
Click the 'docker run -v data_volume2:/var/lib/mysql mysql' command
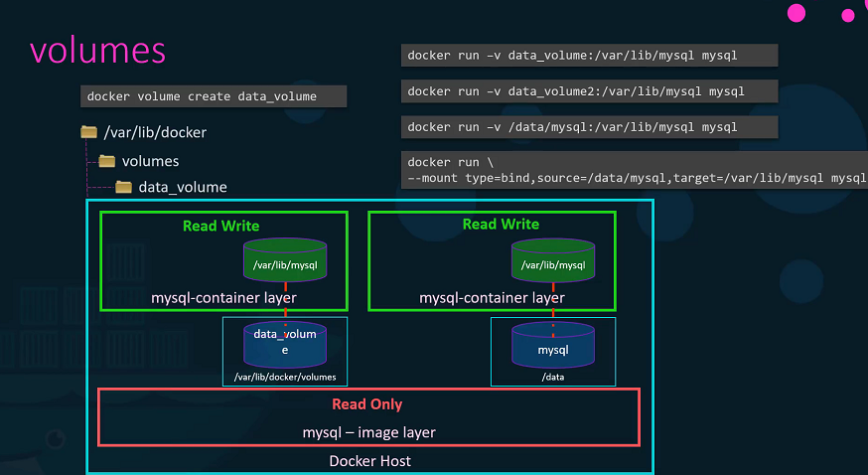pos(589,91)
